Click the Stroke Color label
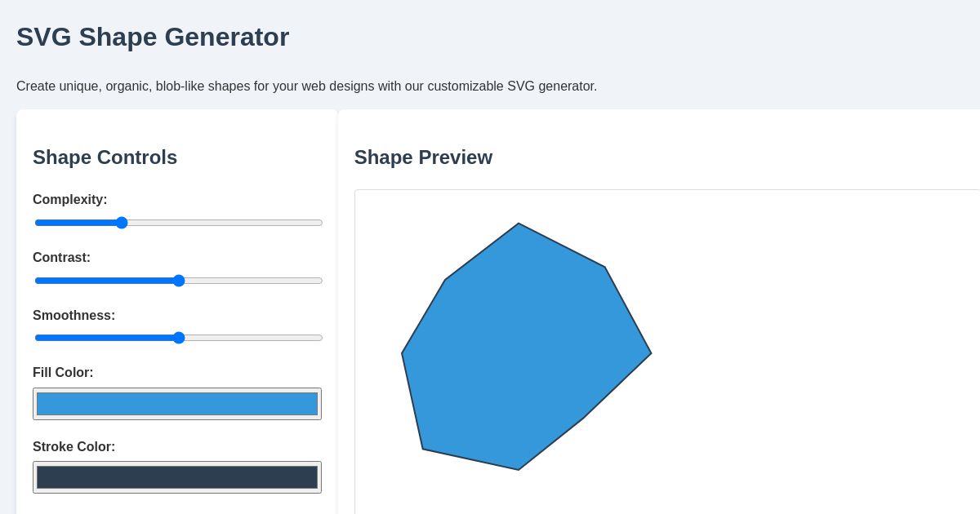 tap(74, 447)
